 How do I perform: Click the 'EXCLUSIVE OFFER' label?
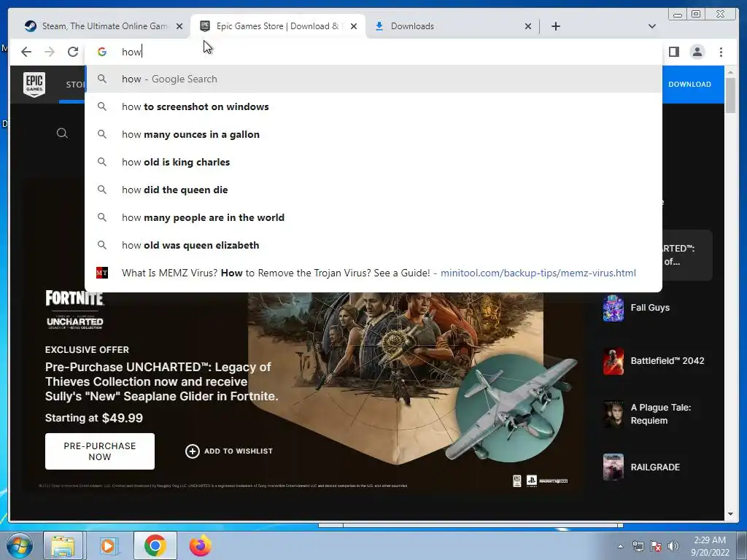87,349
